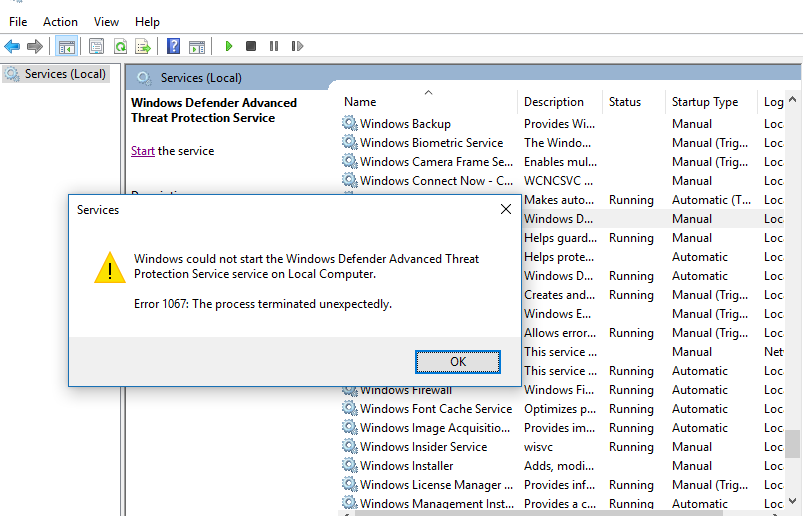The width and height of the screenshot is (803, 516).
Task: Click the Export List toolbar icon
Action: point(143,46)
